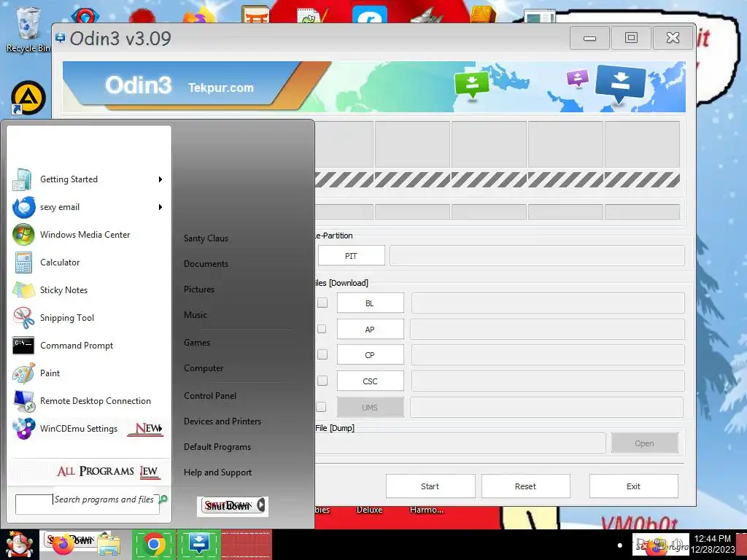This screenshot has width=747, height=560.
Task: Open Recycle Bin on desktop
Action: (x=28, y=29)
